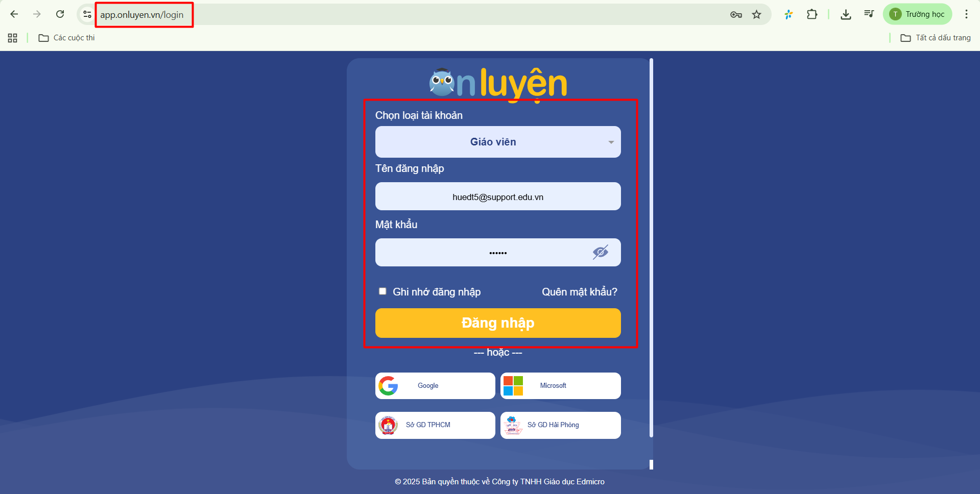Check the "Ghi nhớ đăng nhập" checkbox

[383, 291]
